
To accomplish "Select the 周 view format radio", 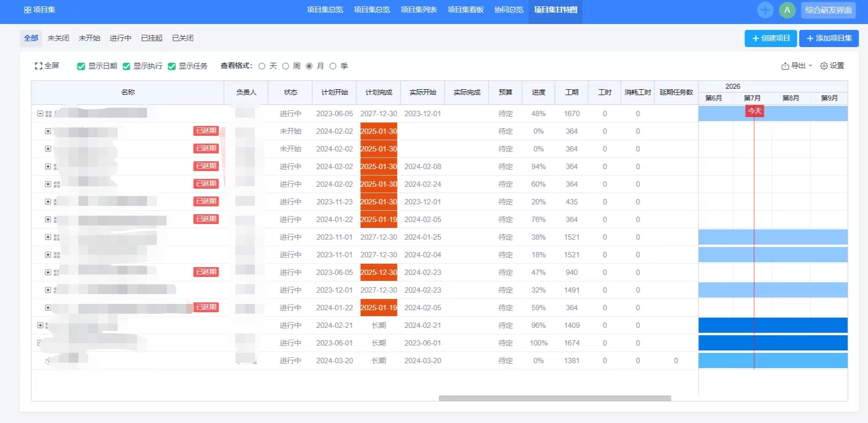I will pyautogui.click(x=286, y=66).
